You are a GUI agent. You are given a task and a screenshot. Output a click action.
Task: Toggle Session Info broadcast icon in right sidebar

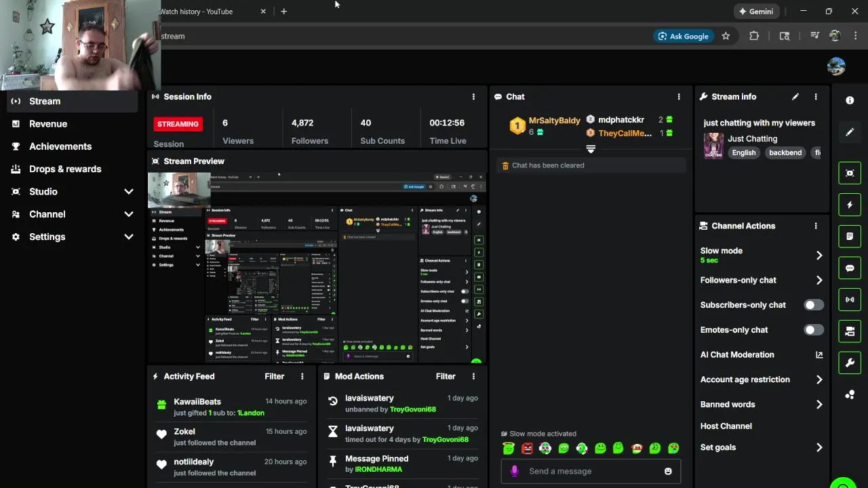(x=850, y=300)
